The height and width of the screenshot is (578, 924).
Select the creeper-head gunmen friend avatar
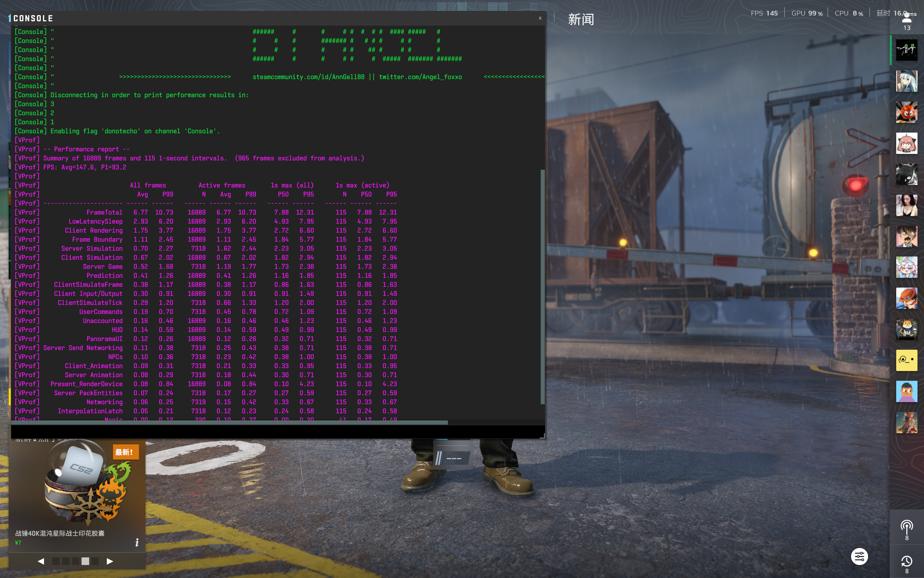click(906, 50)
